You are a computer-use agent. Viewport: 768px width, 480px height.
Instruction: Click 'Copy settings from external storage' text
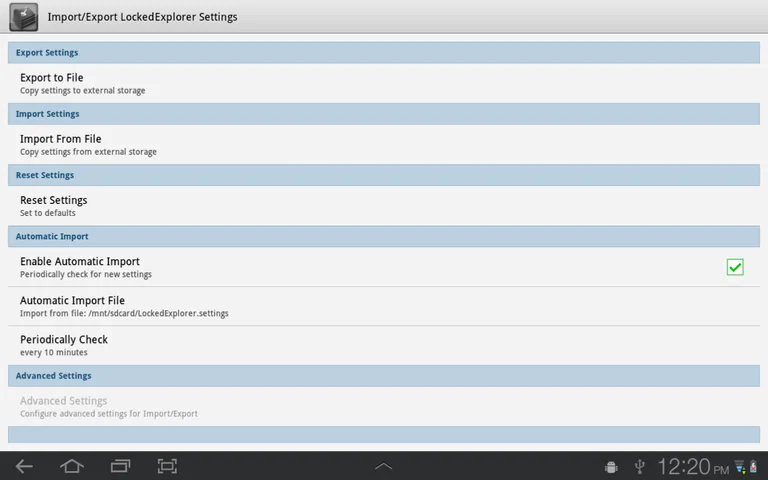[88, 152]
